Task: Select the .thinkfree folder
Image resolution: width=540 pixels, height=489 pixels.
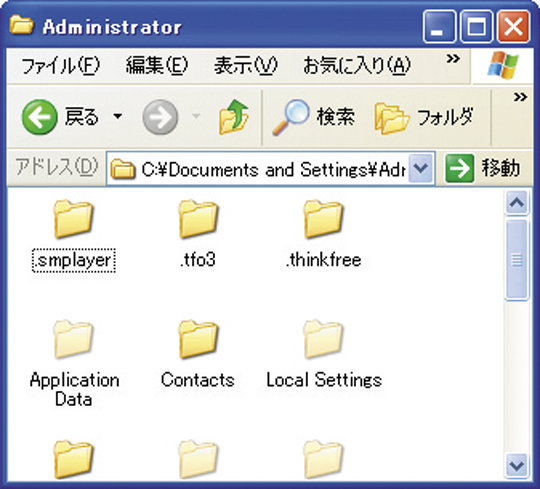Action: click(323, 235)
